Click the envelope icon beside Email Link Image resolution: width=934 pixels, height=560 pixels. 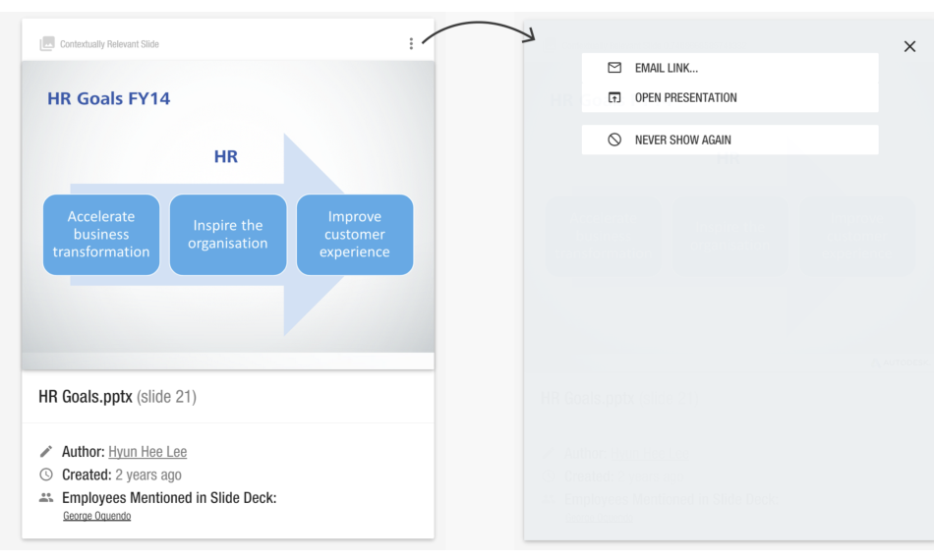point(614,68)
